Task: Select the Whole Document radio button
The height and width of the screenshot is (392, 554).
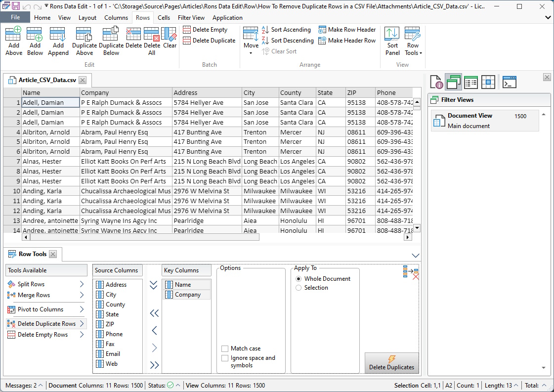Action: pos(298,279)
